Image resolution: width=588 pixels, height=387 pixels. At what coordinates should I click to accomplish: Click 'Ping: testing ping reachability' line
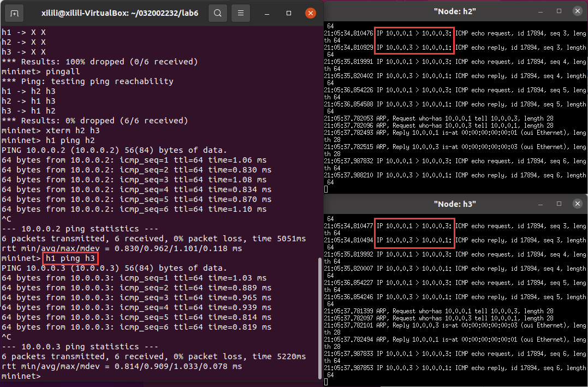[87, 81]
